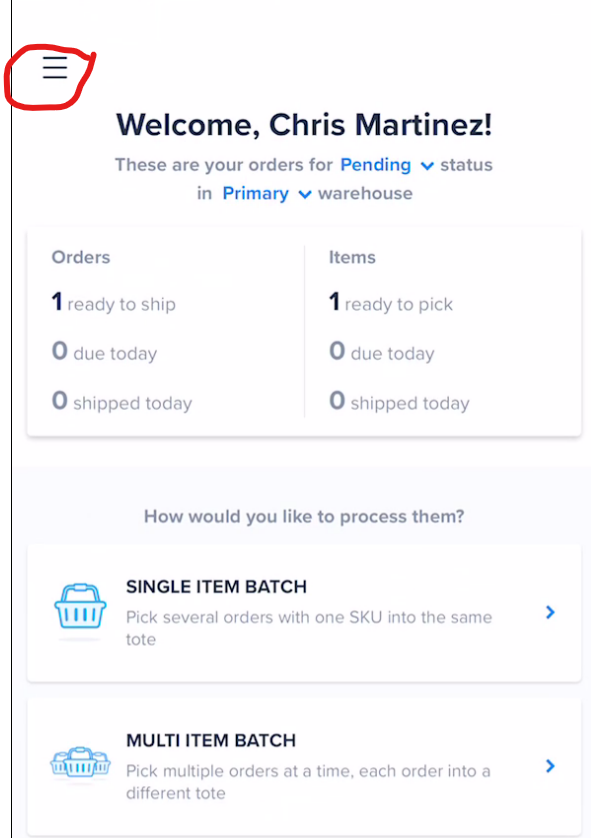View orders due today stat
591x838 pixels.
[104, 352]
